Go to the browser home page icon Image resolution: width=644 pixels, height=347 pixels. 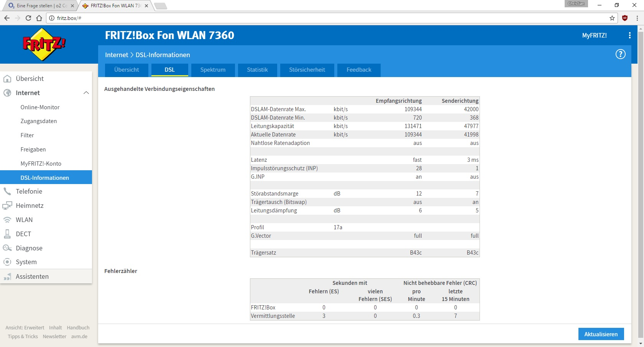point(39,18)
